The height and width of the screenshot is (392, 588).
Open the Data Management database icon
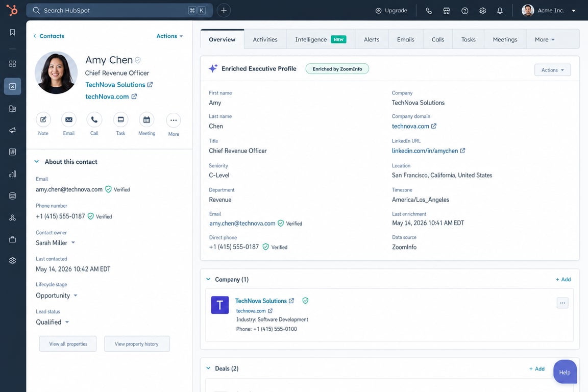pyautogui.click(x=12, y=196)
